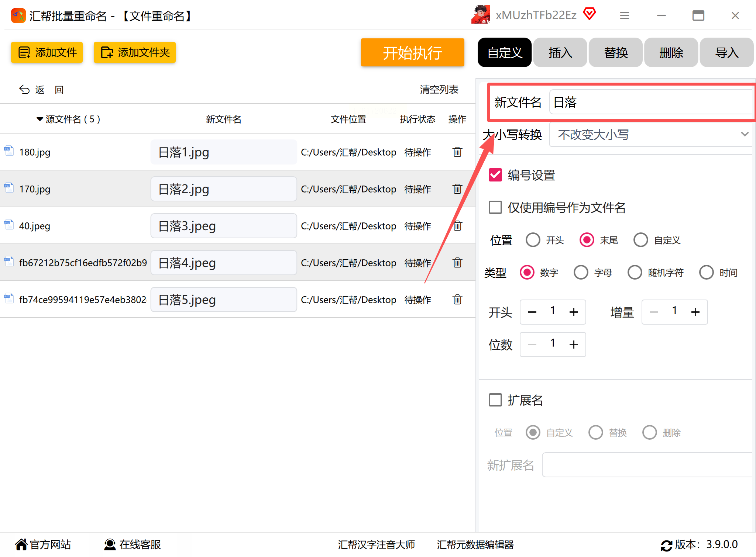Screen dimensions: 756x557
Task: Click trash icon for 170.jpg row
Action: (457, 189)
